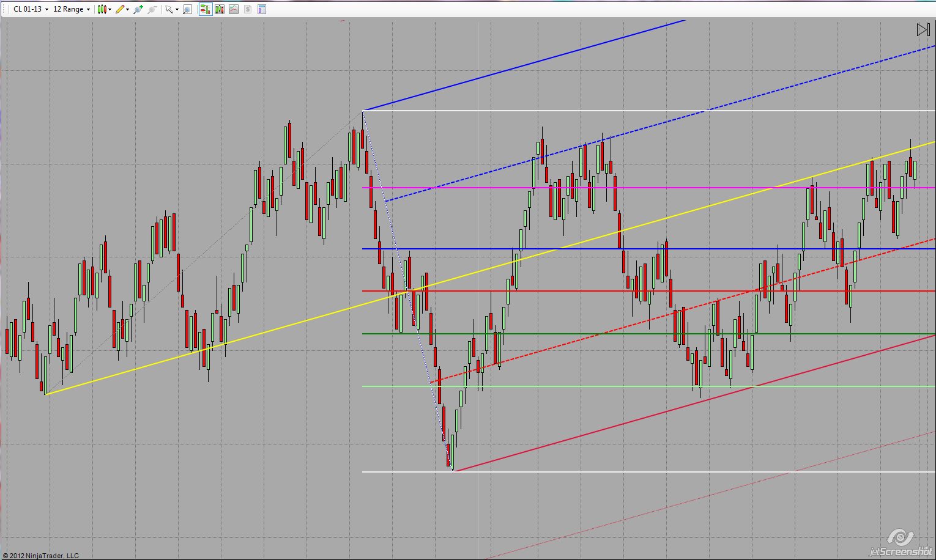
Task: Click the candlestick chart style icon
Action: click(x=102, y=9)
